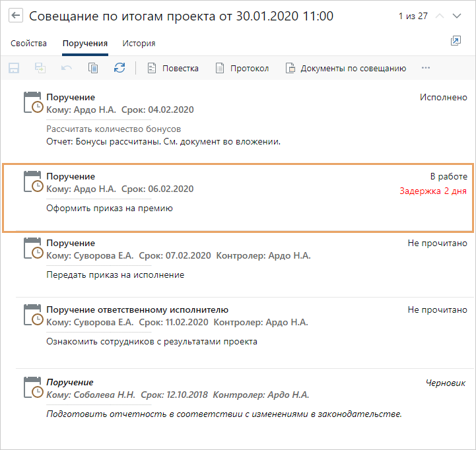This screenshot has height=450, width=476.
Task: Switch to the Свойства tab
Action: point(28,44)
